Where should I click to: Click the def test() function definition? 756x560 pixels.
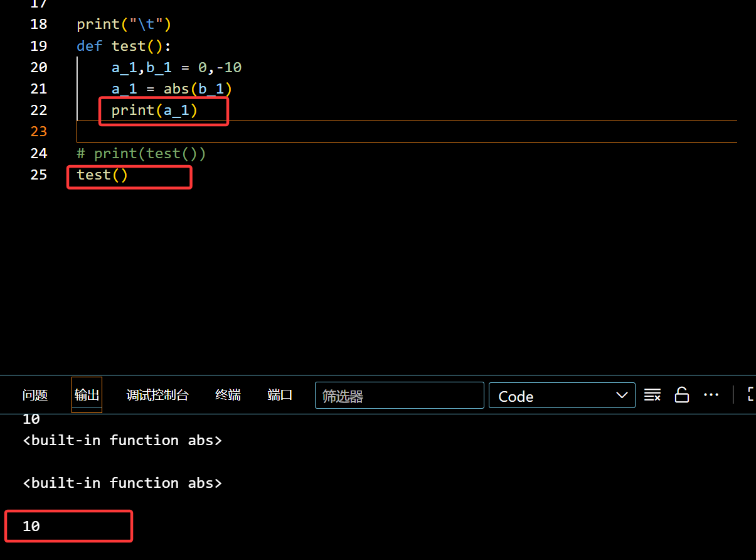[x=124, y=46]
